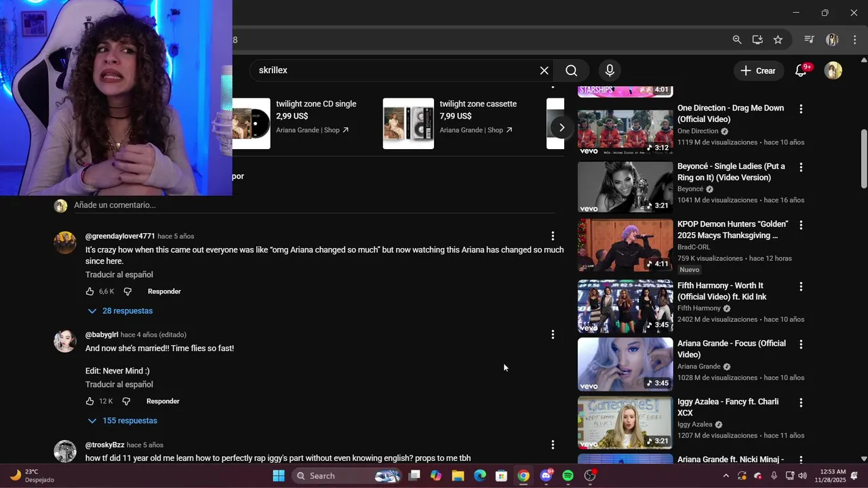The height and width of the screenshot is (488, 868).
Task: Show hidden system tray icons
Action: (726, 476)
